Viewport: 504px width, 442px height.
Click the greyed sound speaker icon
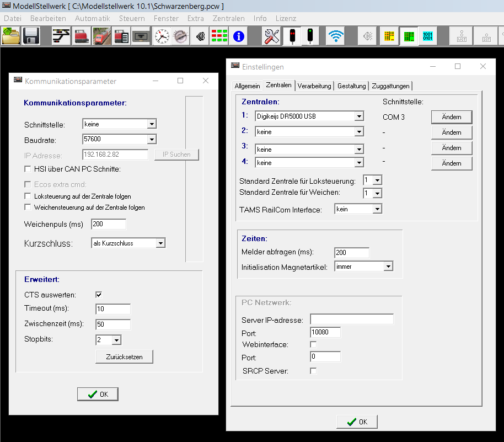(x=368, y=36)
